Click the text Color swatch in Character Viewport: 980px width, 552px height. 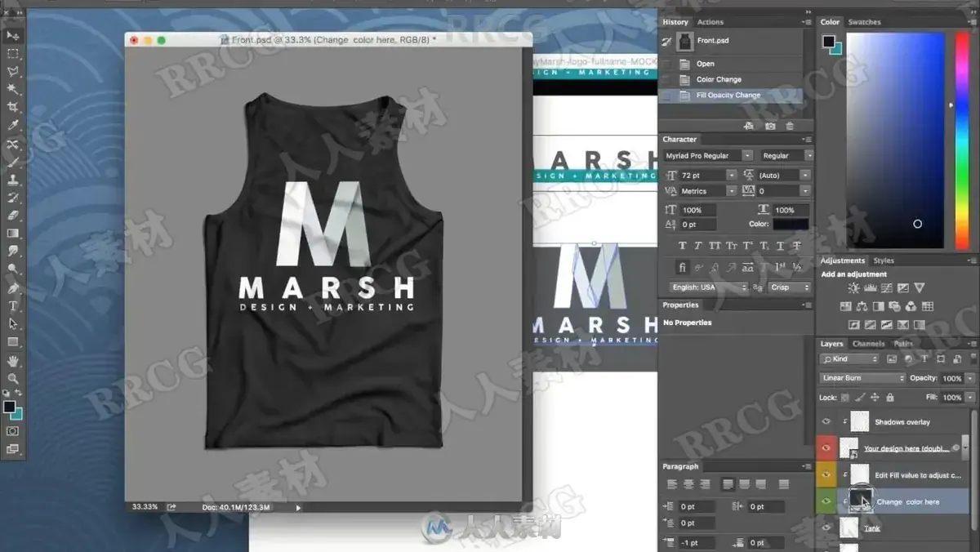[791, 224]
